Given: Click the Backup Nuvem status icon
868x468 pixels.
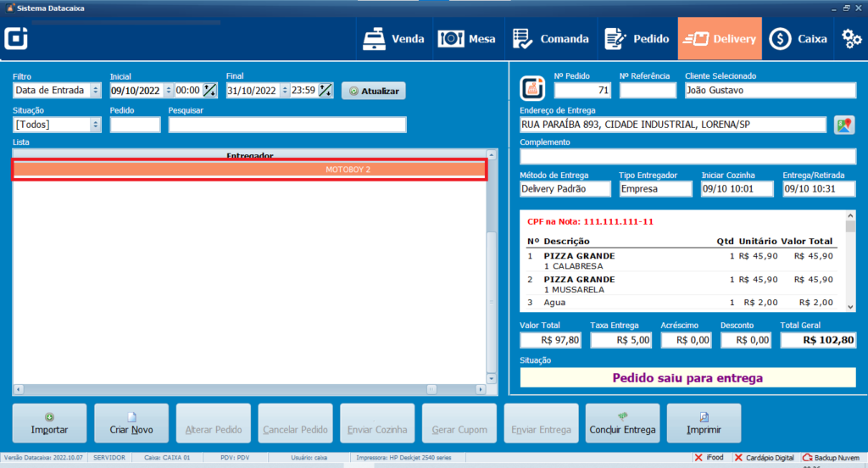Looking at the screenshot, I should [808, 458].
